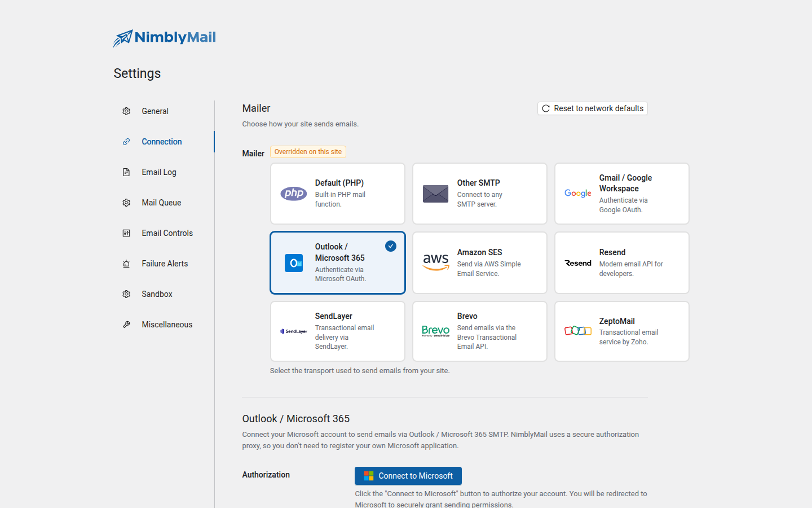Screen dimensions: 812x508
Task: Click 'Transactional email service by Zoho.' text
Action: pyautogui.click(x=629, y=337)
